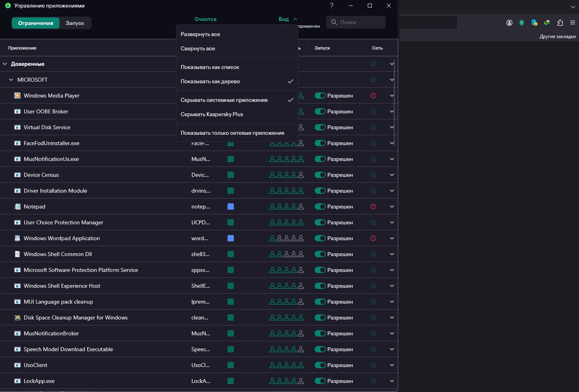Disable launch permission for Windows Wordpad Application

[320, 238]
